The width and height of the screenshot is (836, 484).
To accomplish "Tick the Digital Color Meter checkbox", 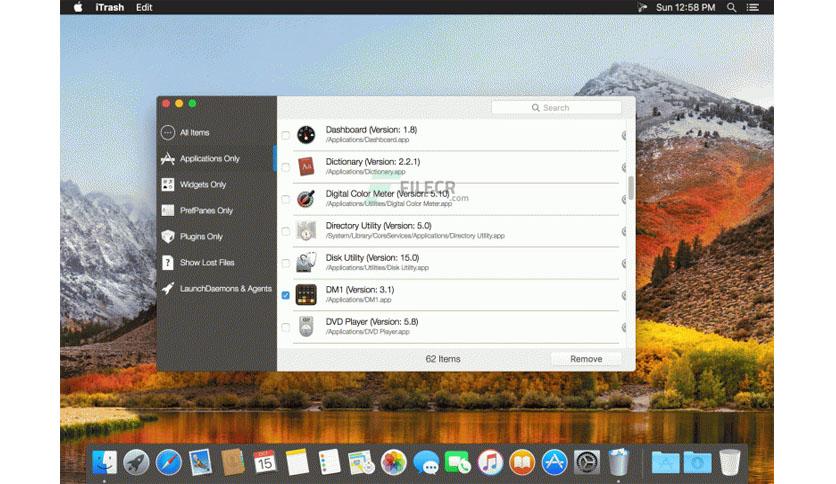I will pyautogui.click(x=286, y=199).
